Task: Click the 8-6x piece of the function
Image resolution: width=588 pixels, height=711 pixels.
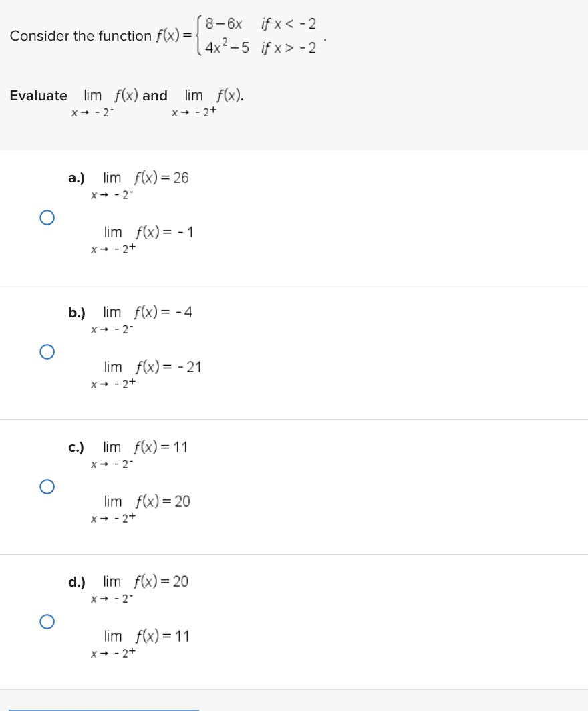Action: click(222, 24)
